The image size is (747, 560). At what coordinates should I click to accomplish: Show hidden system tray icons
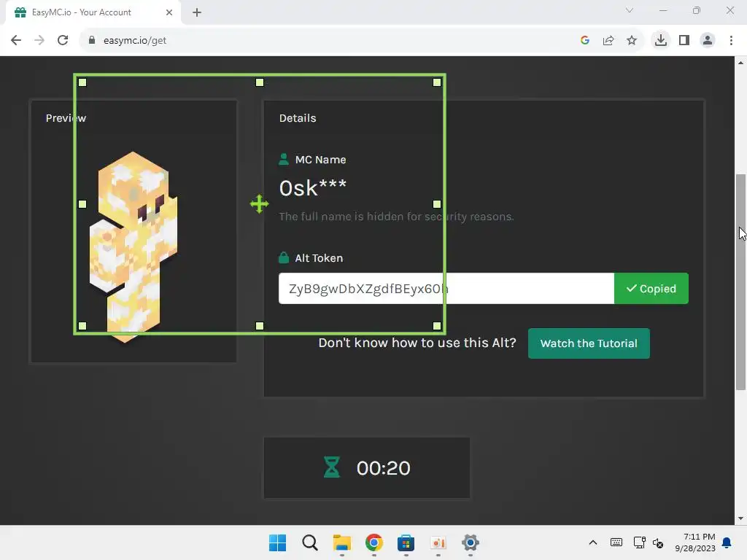pyautogui.click(x=592, y=542)
